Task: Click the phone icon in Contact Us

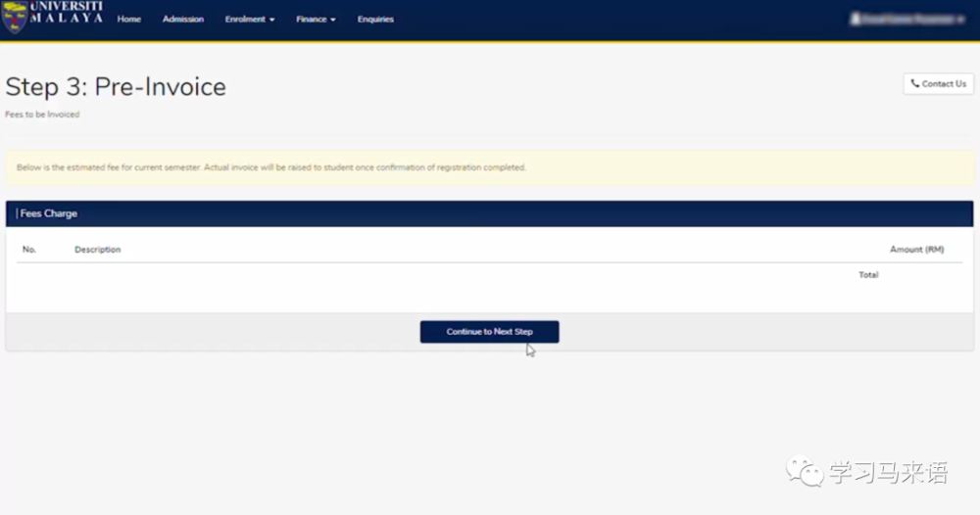Action: click(x=914, y=84)
